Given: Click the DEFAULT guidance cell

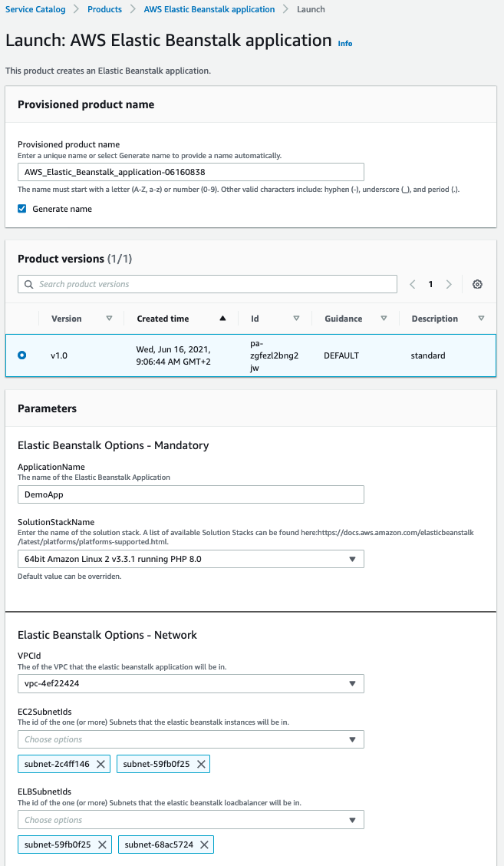Looking at the screenshot, I should [341, 355].
